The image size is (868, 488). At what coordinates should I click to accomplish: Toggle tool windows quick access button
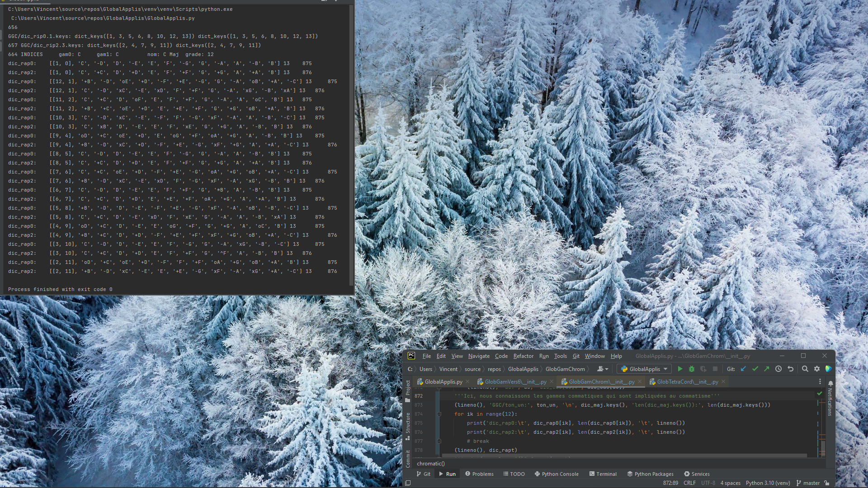click(x=408, y=483)
